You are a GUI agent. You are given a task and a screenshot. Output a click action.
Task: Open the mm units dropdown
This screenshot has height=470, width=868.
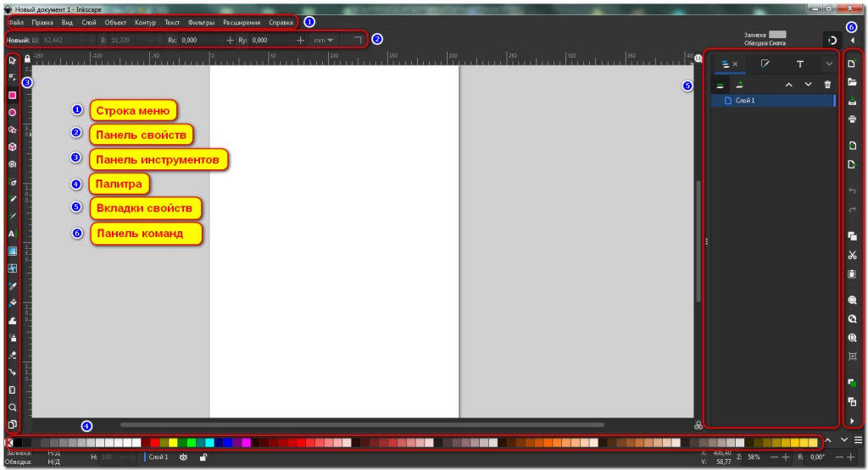[322, 40]
